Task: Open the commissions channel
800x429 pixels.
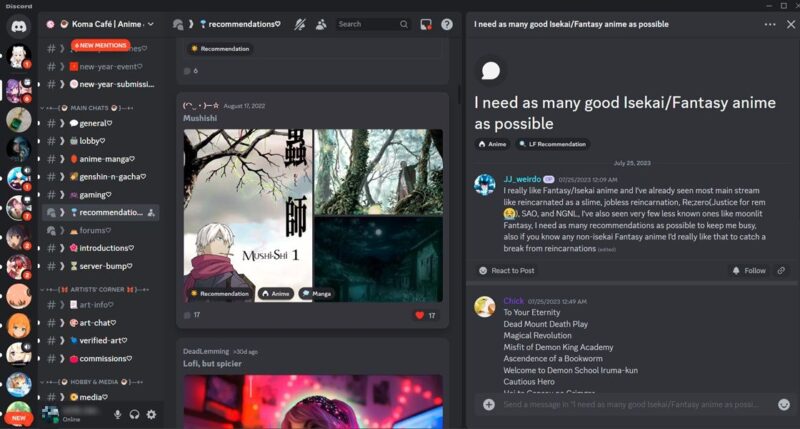Action: coord(101,359)
